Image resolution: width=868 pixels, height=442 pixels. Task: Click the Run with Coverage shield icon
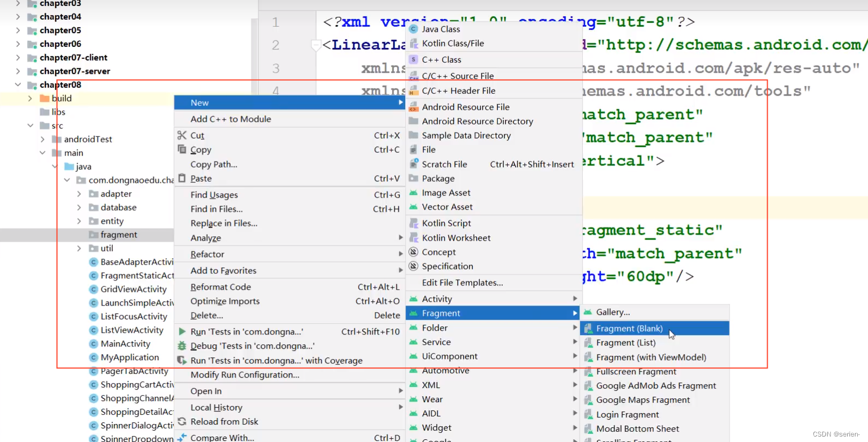182,360
